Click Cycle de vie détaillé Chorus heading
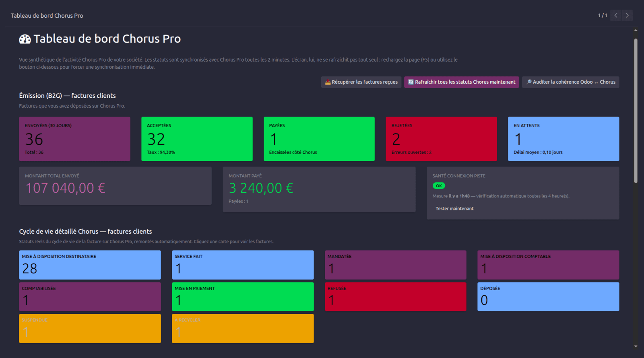Viewport: 644px width, 358px height. 85,231
